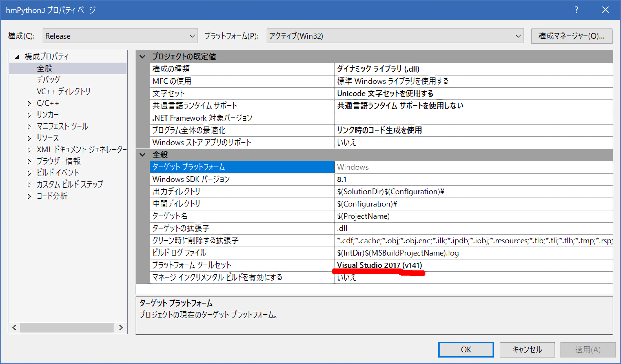Screen dimensions: 621x364
Task: Select デバッグ in the tree
Action: tap(48, 80)
